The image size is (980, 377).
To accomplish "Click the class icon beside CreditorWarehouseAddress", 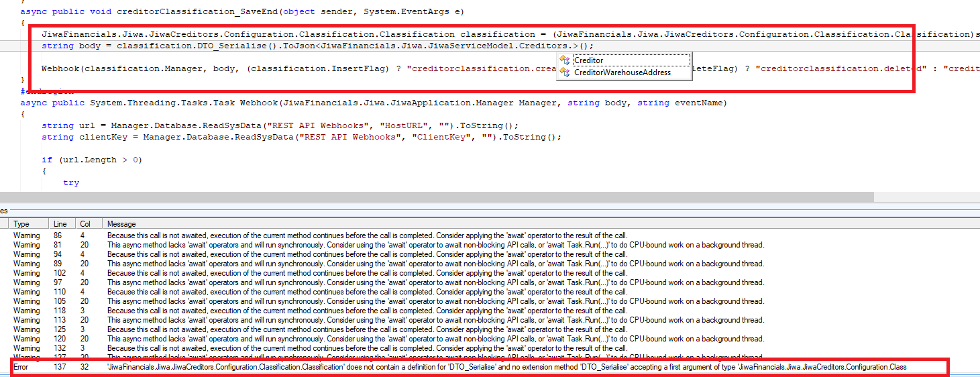I will [x=565, y=72].
